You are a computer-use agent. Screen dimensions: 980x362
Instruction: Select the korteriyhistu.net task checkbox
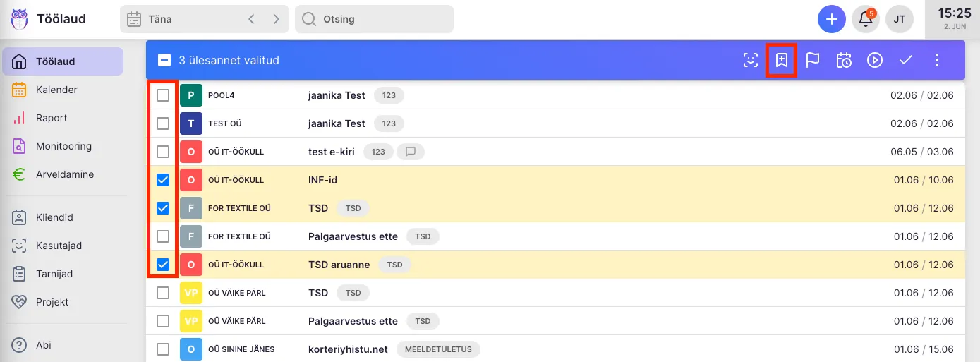[163, 349]
